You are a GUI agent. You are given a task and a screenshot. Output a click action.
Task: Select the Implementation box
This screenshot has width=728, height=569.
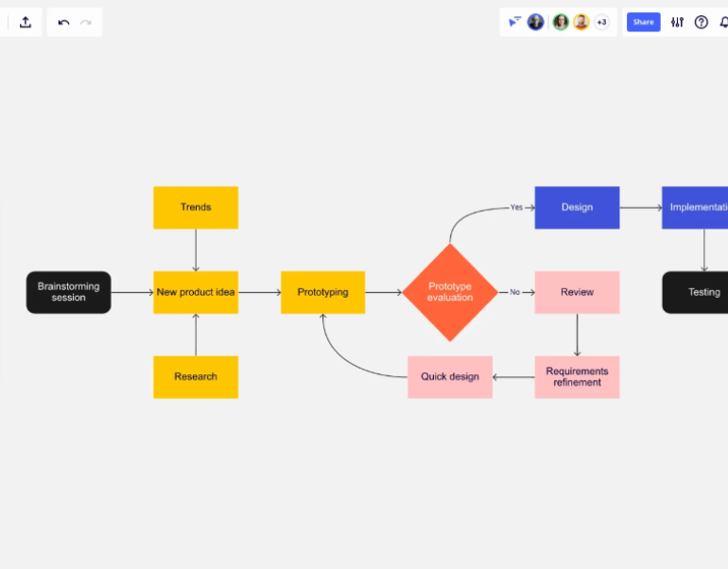695,207
